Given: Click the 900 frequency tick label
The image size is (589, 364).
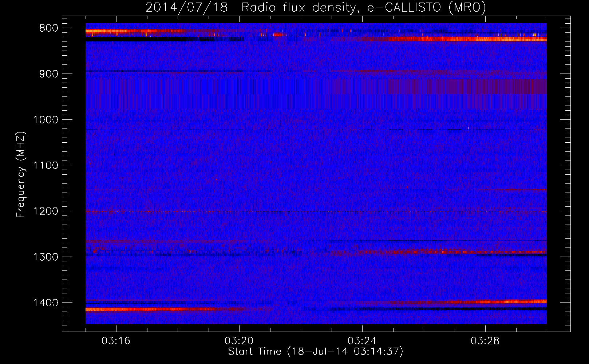Looking at the screenshot, I should click(x=48, y=74).
